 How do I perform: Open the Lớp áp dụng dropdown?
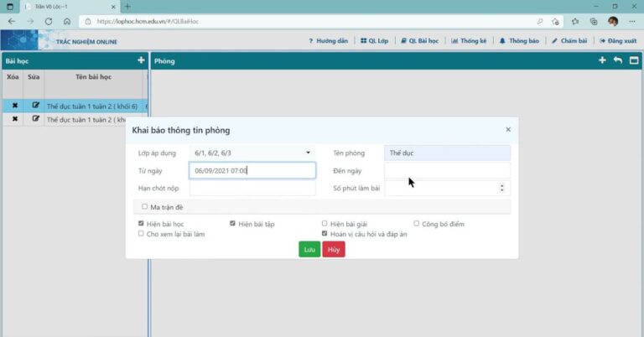click(x=252, y=153)
